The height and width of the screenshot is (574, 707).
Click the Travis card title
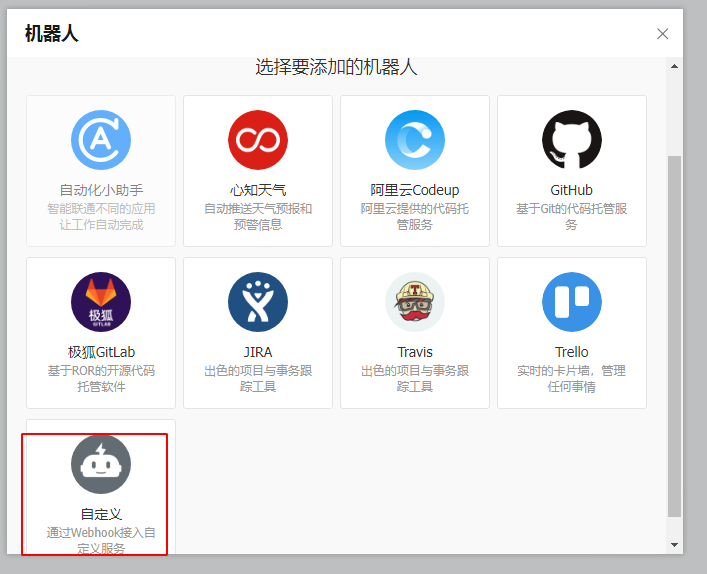point(415,352)
